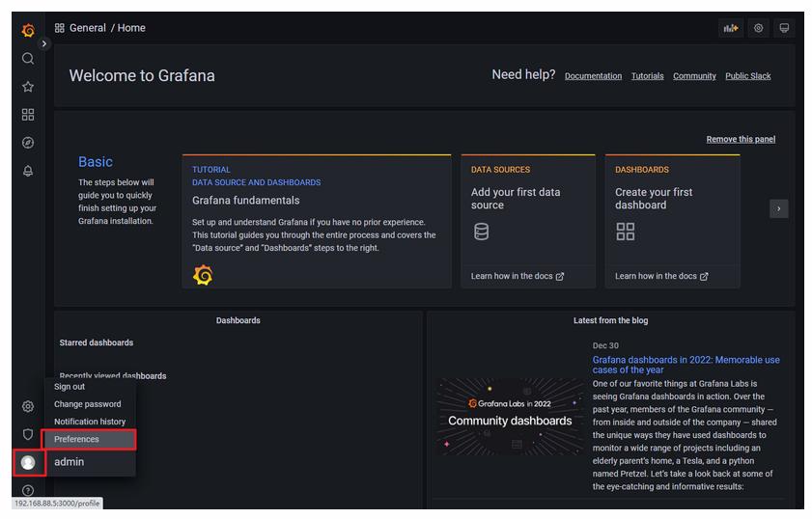The width and height of the screenshot is (812, 519).
Task: Open the search dashboards icon
Action: point(28,59)
